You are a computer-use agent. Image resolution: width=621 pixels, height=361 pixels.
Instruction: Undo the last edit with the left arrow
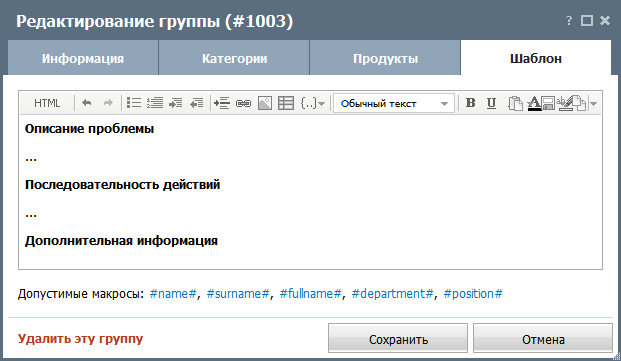point(86,103)
